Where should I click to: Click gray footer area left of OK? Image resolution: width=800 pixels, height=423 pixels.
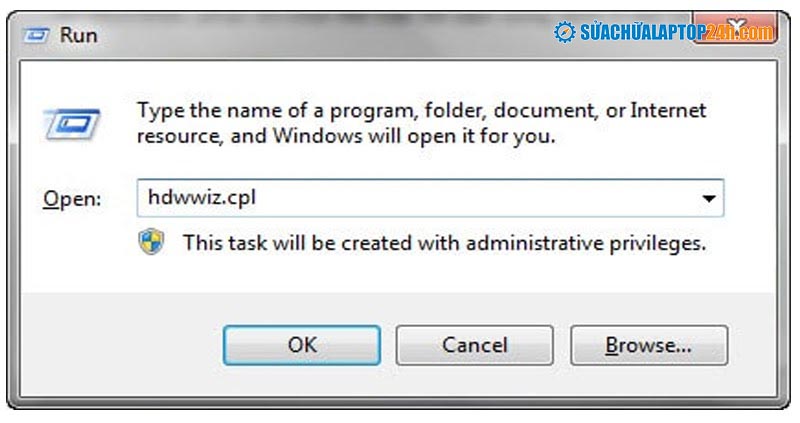(x=121, y=345)
